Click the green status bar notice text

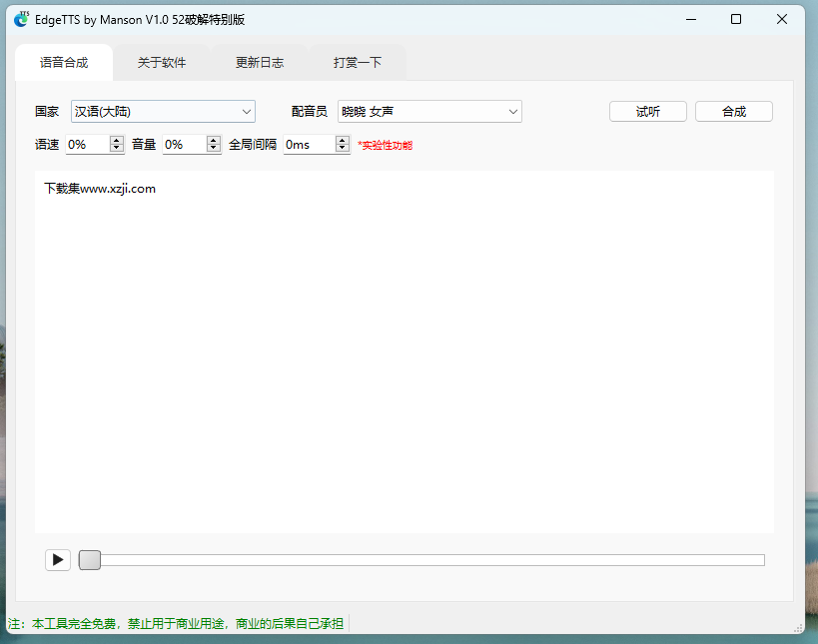pyautogui.click(x=176, y=624)
